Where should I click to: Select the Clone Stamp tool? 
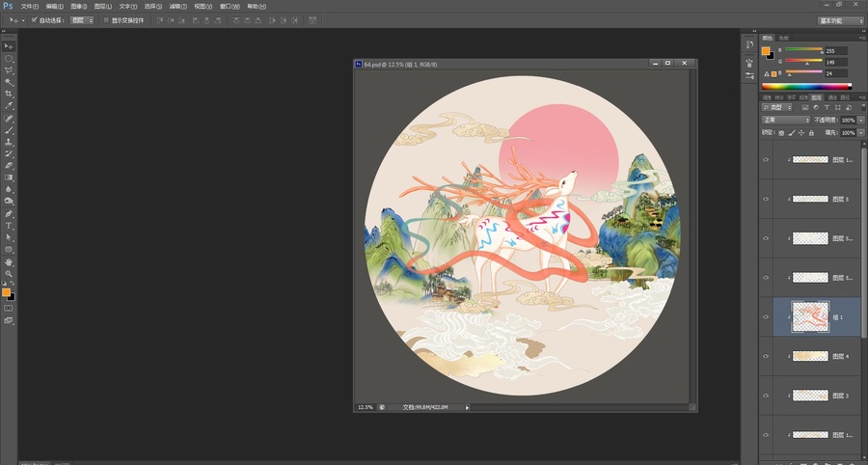[x=9, y=142]
